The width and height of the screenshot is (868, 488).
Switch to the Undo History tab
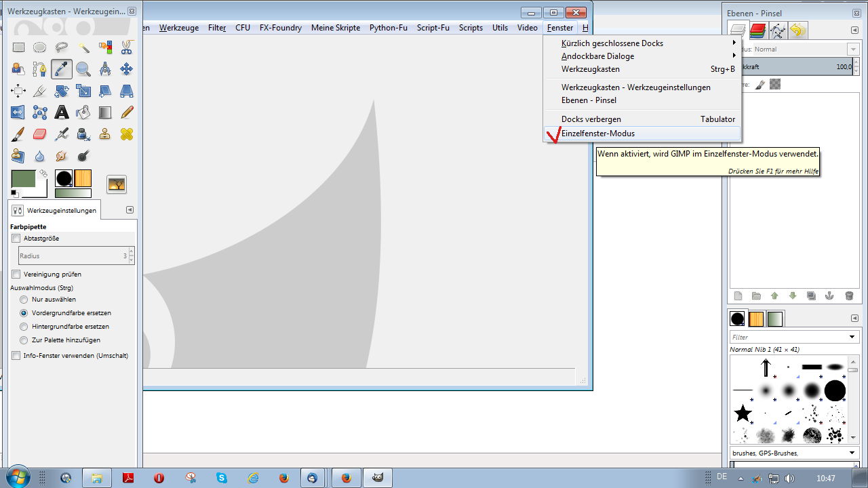798,30
